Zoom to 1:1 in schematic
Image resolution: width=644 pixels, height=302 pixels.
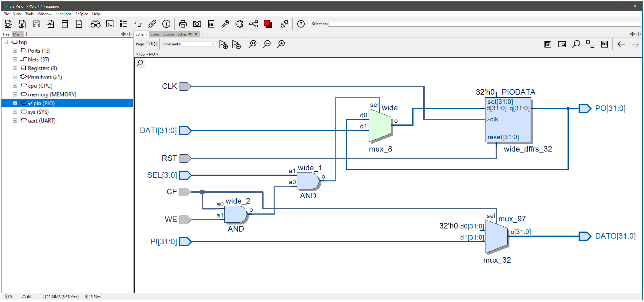coord(252,44)
